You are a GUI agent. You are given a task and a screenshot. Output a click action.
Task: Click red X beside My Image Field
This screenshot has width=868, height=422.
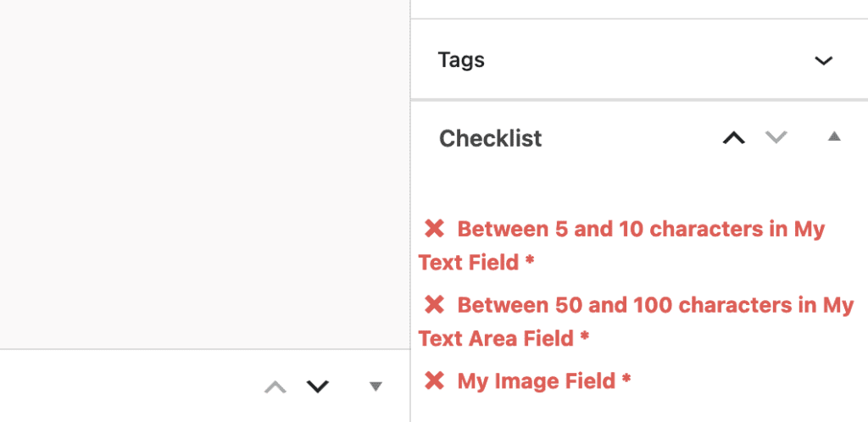click(434, 381)
